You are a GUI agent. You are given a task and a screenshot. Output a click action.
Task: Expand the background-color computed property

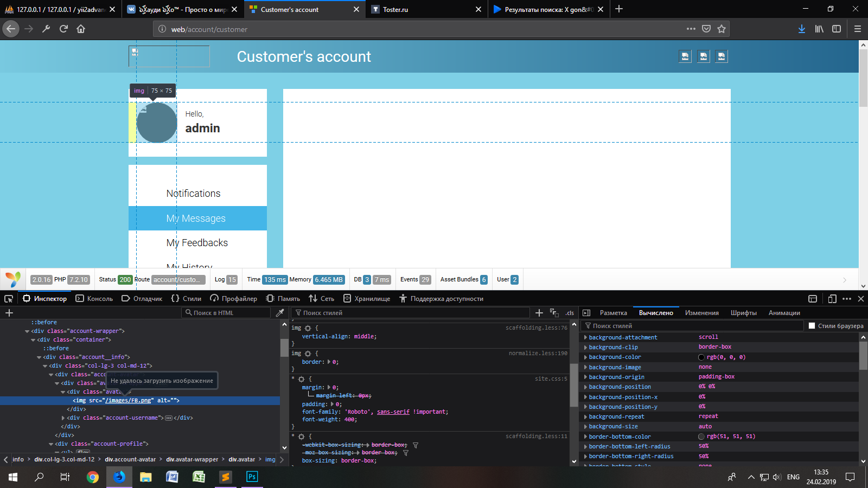585,357
